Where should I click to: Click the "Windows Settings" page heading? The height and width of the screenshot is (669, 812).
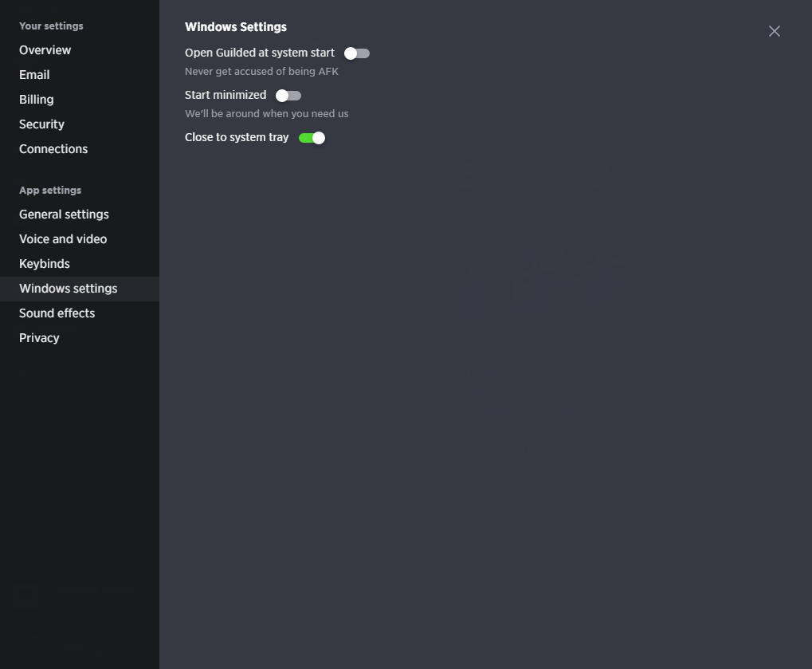pyautogui.click(x=236, y=27)
